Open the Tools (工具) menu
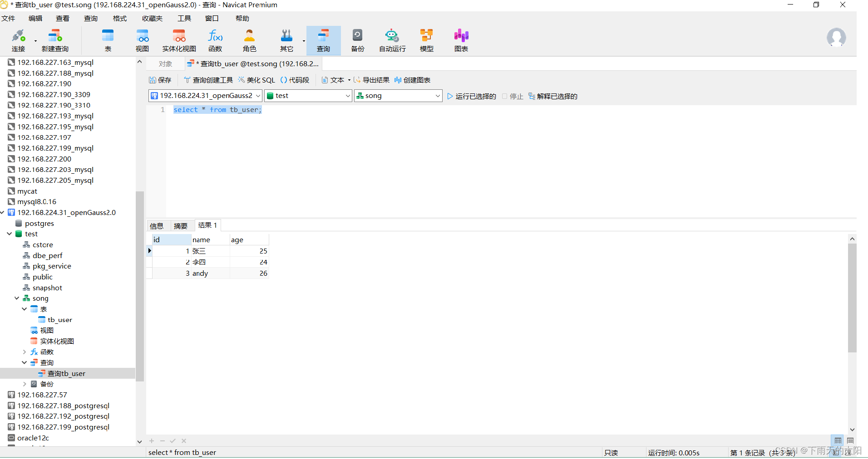The image size is (868, 459). coord(184,19)
